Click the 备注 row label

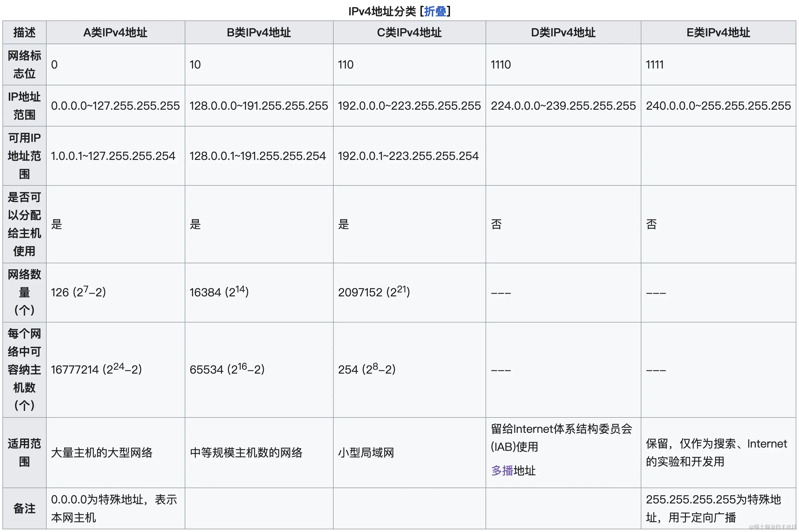pos(24,508)
